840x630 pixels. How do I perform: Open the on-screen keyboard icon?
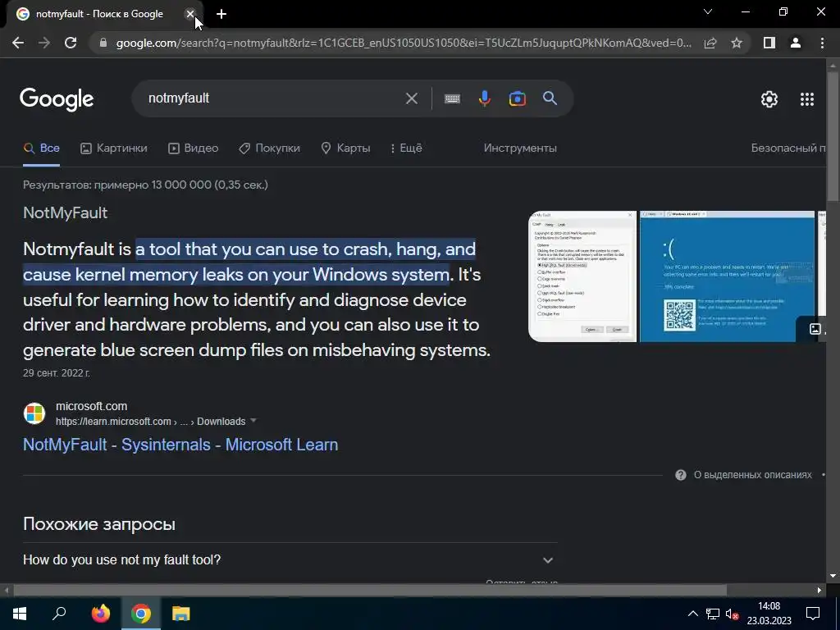[x=452, y=98]
